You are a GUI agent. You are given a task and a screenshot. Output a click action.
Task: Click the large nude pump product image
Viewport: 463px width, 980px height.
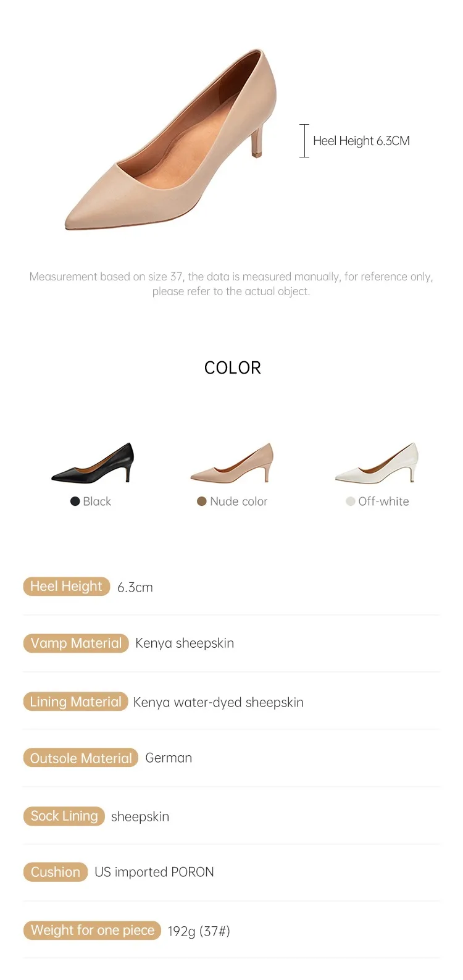(x=170, y=142)
